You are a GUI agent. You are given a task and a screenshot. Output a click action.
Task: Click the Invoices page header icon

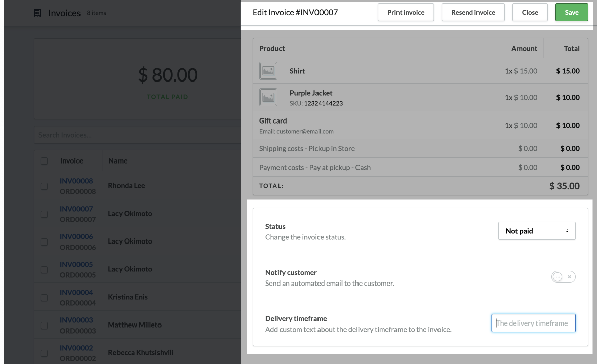pos(37,13)
